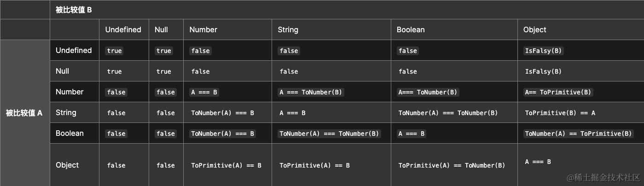Click the IsFalsy(B) cell in Undefined row
This screenshot has width=644, height=186.
tap(544, 51)
